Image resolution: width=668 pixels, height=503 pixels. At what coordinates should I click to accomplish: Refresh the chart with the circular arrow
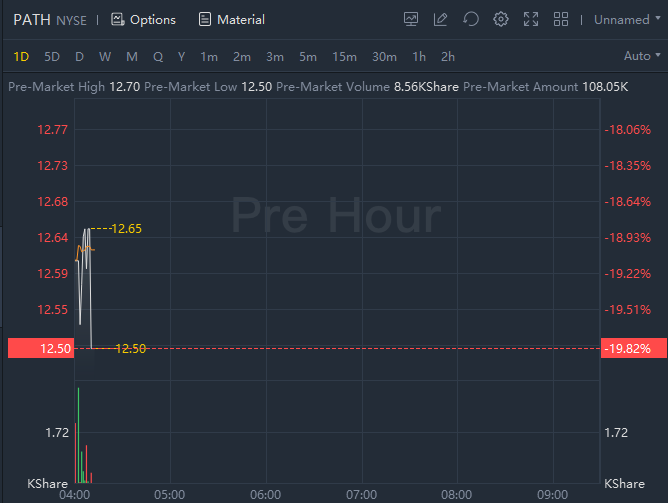pyautogui.click(x=471, y=19)
